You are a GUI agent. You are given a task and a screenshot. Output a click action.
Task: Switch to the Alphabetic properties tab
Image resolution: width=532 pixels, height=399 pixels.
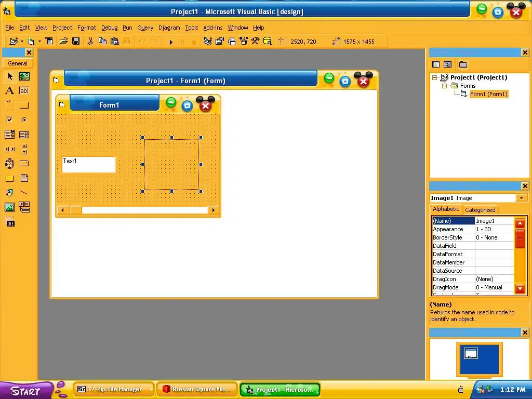point(446,209)
